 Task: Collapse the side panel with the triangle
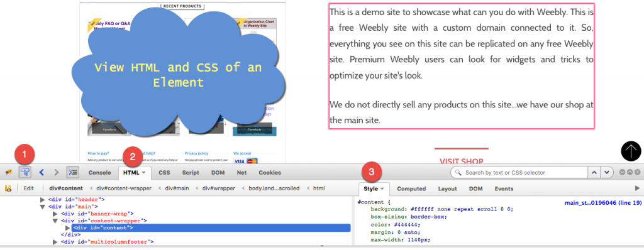[x=637, y=188]
